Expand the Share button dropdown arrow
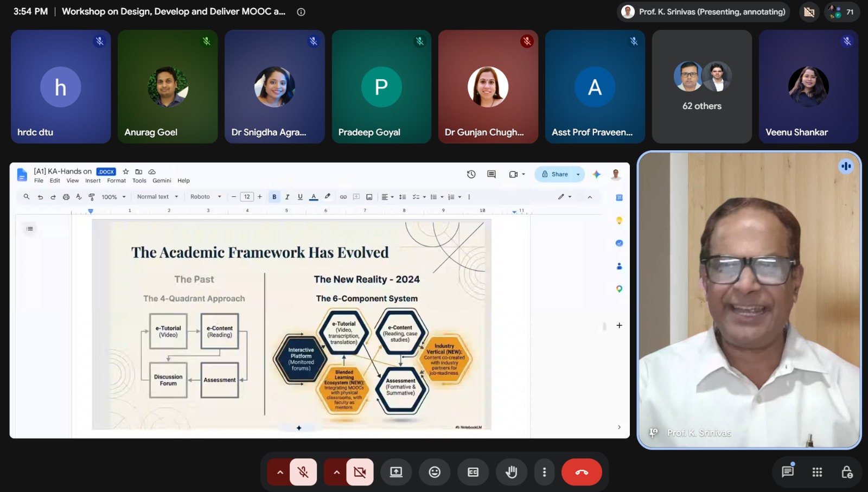The width and height of the screenshot is (868, 492). (578, 174)
